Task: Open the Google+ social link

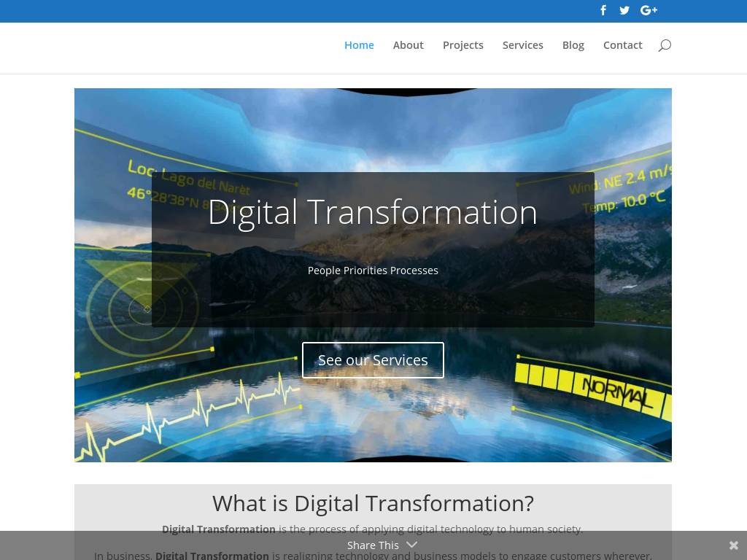Action: [649, 10]
